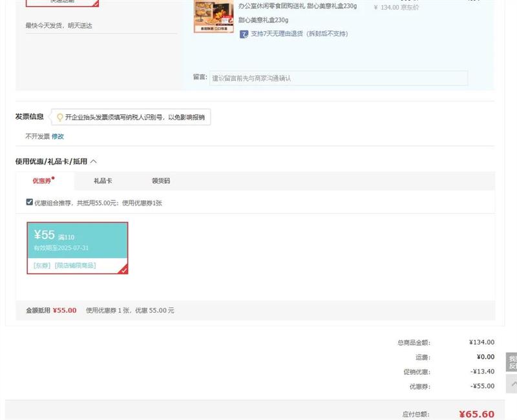Click the 留言 message input field

(x=339, y=78)
